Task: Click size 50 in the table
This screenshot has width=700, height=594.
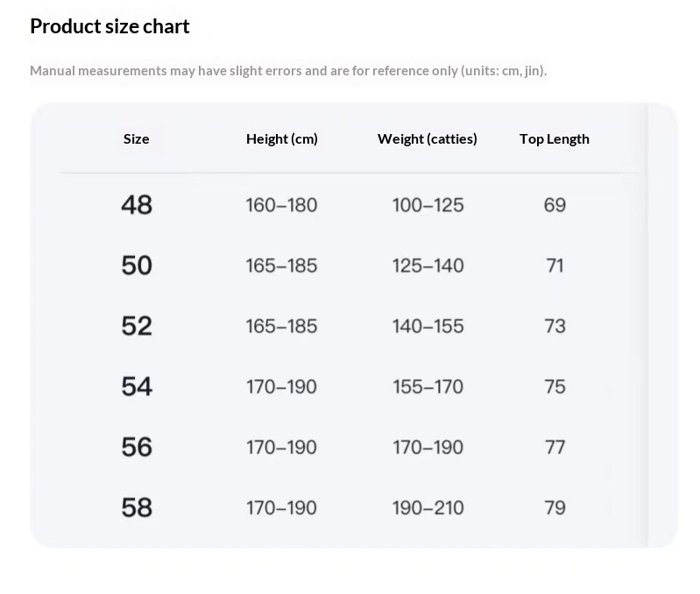Action: pos(137,265)
